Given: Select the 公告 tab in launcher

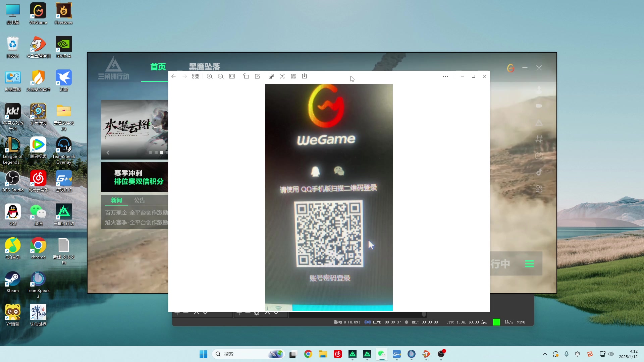Looking at the screenshot, I should [x=140, y=200].
